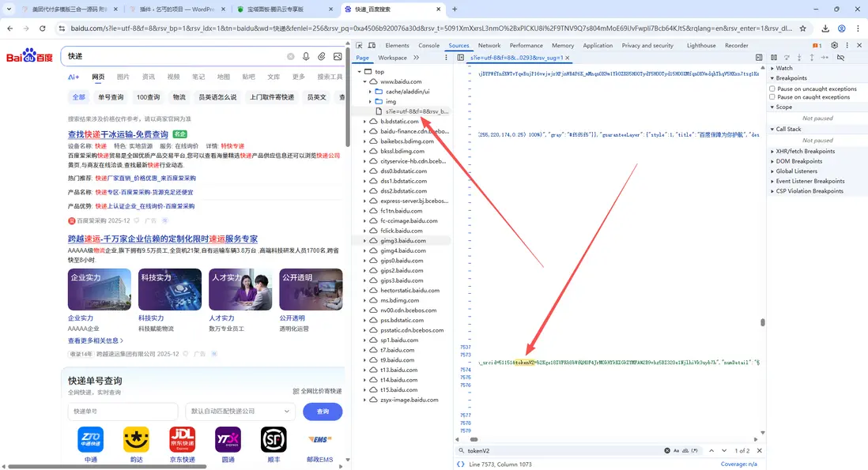Deactivate breakpoints using the crossed-tag icon
This screenshot has height=470, width=868.
tap(840, 58)
